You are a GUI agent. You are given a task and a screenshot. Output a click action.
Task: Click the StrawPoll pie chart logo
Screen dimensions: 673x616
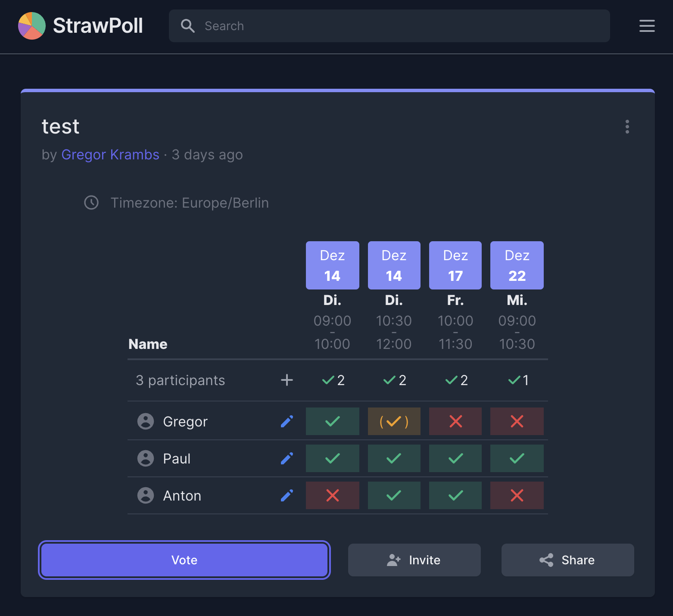pyautogui.click(x=32, y=26)
